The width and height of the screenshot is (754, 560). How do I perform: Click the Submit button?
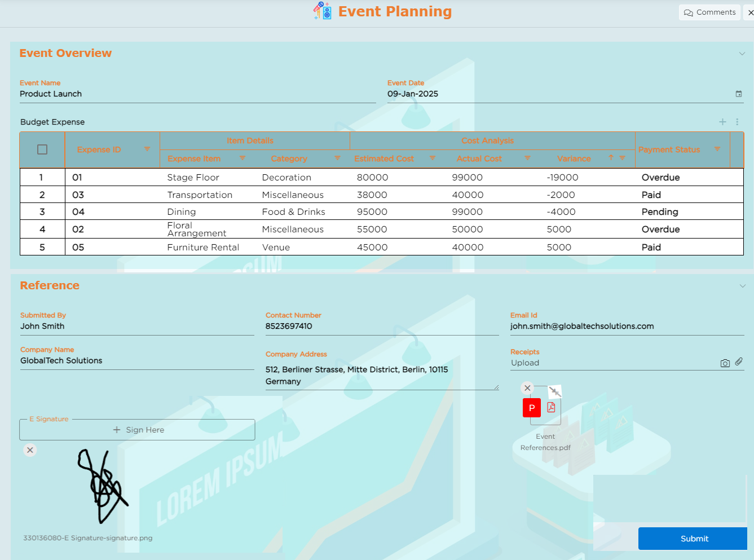click(x=694, y=539)
